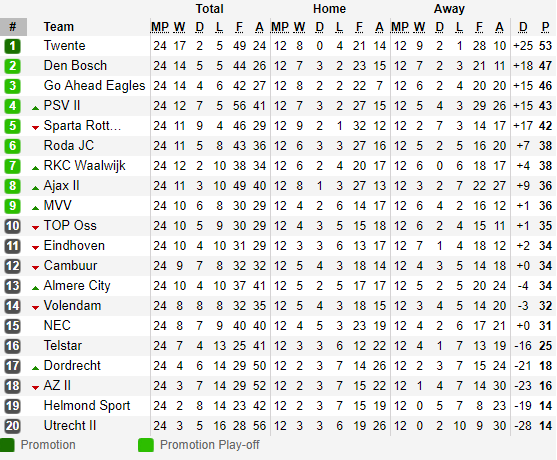
Task: Open the Twente team link
Action: [64, 45]
